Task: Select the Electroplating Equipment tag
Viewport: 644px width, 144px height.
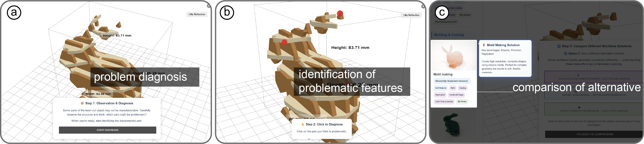Action: (x=446, y=22)
